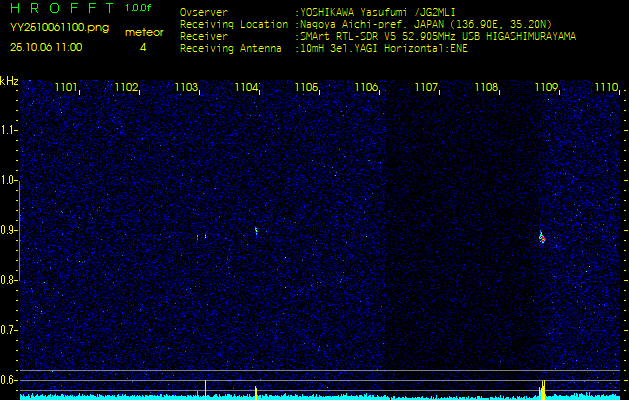This screenshot has width=629, height=400.
Task: Click the tall yellow power spike near 1109
Action: pos(543,388)
